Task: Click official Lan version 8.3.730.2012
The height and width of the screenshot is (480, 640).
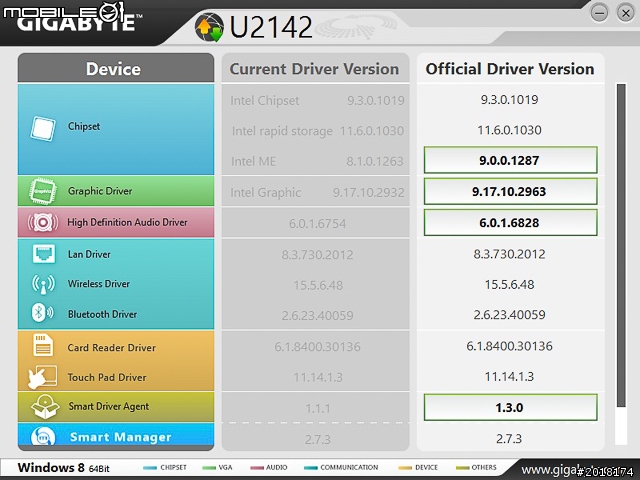Action: pos(509,254)
